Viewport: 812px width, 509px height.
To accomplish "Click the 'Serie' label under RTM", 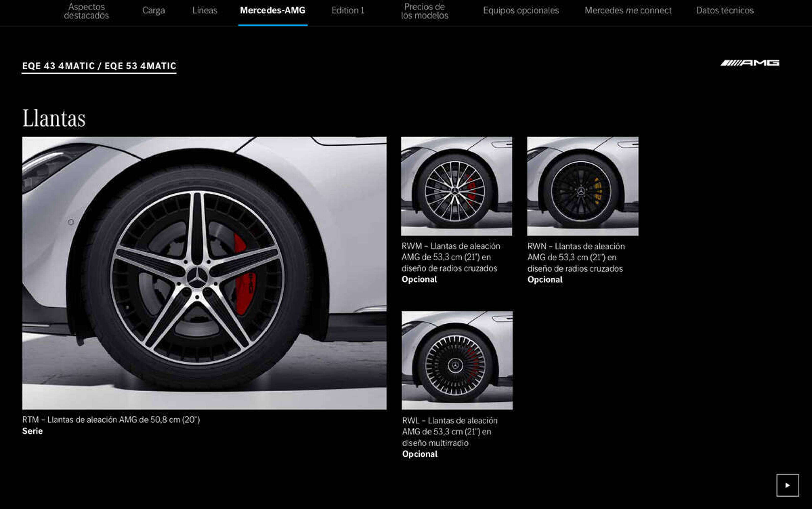I will click(x=32, y=431).
